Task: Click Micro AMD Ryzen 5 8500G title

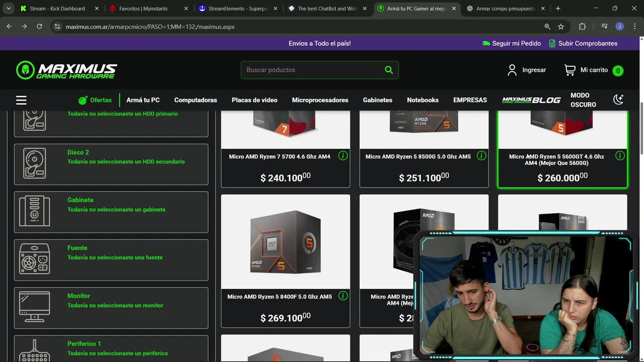Action: pyautogui.click(x=418, y=156)
